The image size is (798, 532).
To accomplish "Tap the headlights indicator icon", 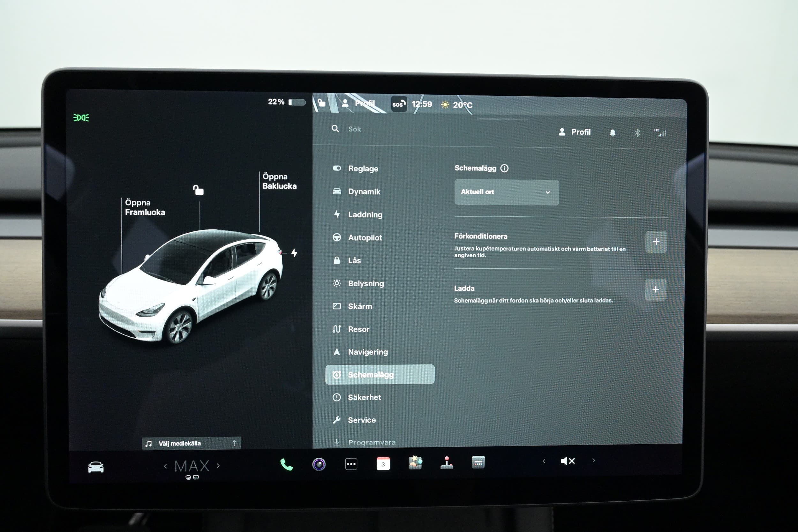I will point(81,118).
